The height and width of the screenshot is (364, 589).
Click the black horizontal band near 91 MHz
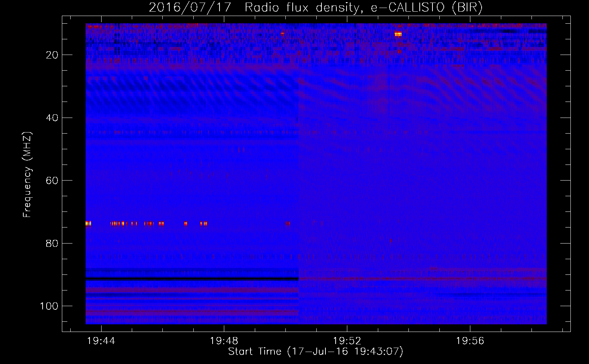(192, 279)
